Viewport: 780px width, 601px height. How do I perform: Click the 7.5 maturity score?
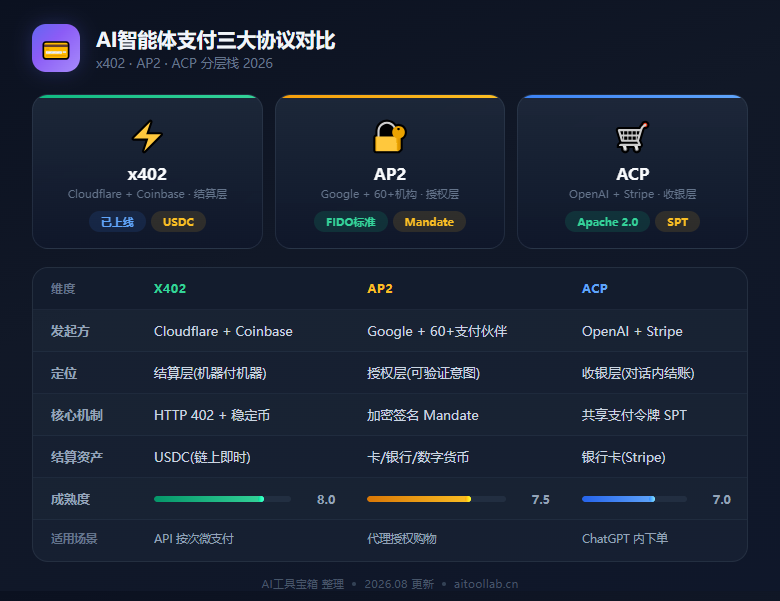click(x=540, y=499)
